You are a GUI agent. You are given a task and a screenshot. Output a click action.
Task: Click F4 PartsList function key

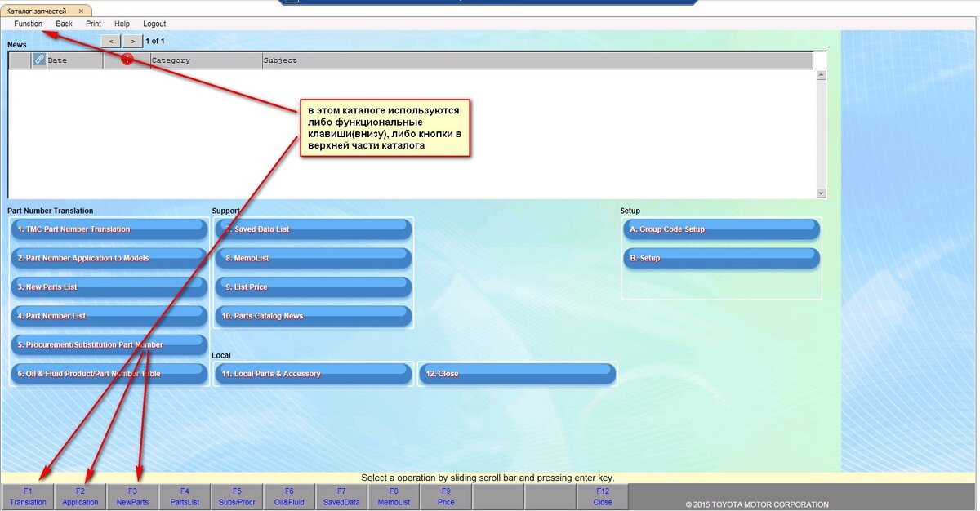tap(185, 496)
